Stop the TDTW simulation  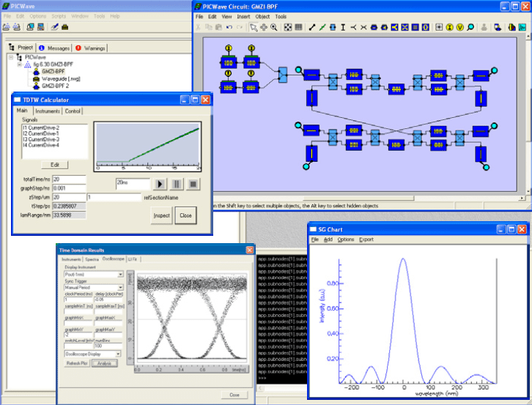193,184
